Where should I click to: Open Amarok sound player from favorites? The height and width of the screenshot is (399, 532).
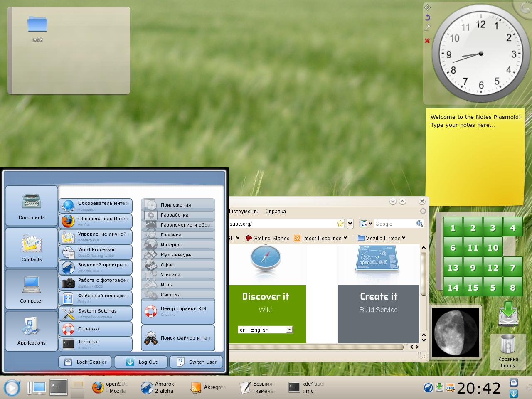pyautogui.click(x=96, y=268)
